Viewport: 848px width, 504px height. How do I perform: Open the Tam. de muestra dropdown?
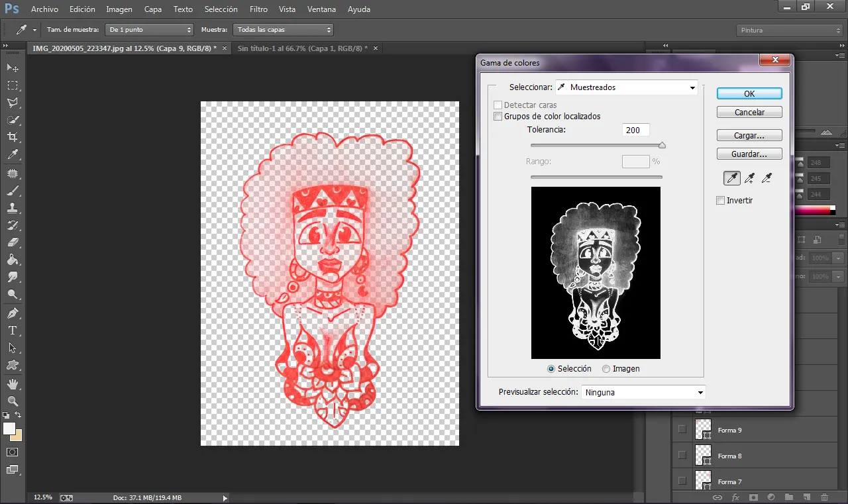150,30
